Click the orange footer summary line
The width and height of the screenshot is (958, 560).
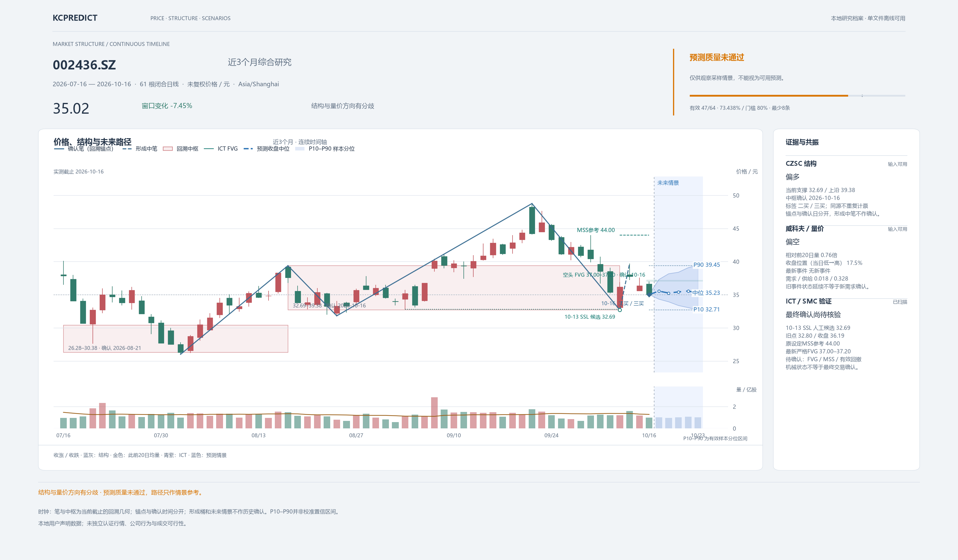click(x=121, y=492)
